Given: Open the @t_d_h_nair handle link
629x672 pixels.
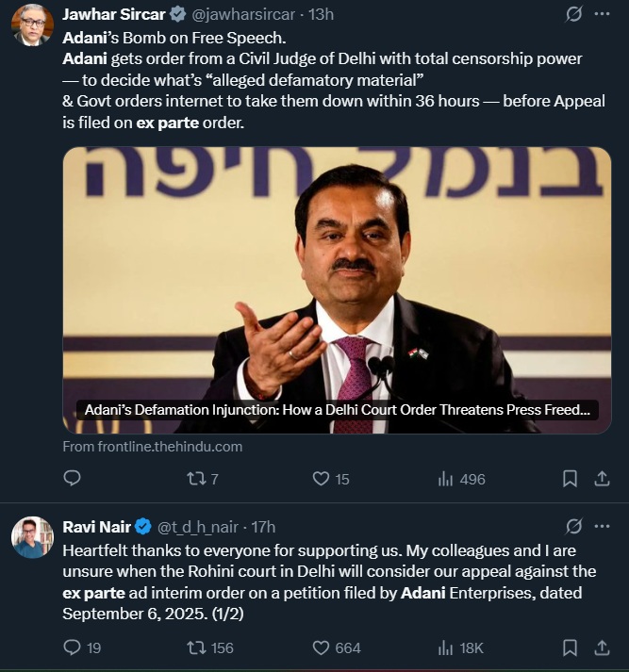Looking at the screenshot, I should 199,527.
